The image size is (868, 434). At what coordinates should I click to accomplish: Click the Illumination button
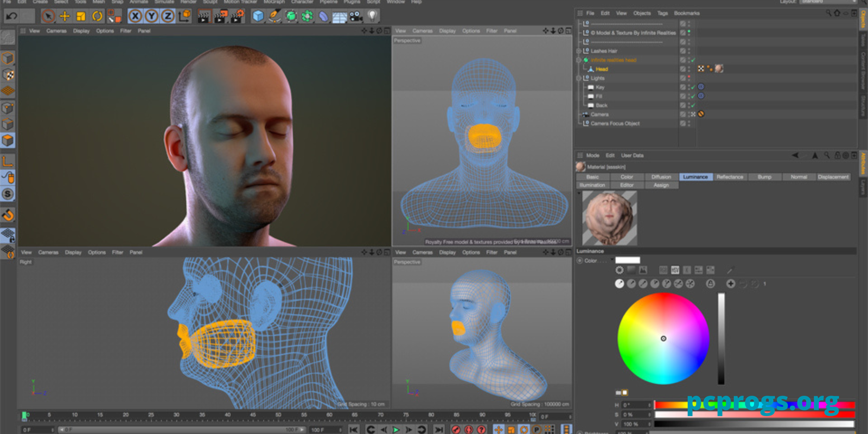click(592, 185)
